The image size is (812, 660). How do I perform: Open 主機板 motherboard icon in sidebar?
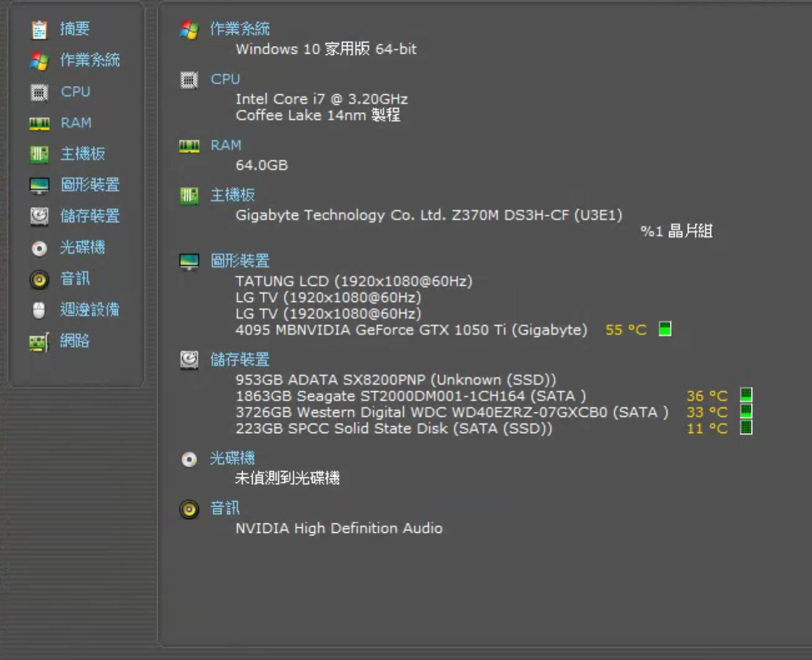click(x=39, y=154)
